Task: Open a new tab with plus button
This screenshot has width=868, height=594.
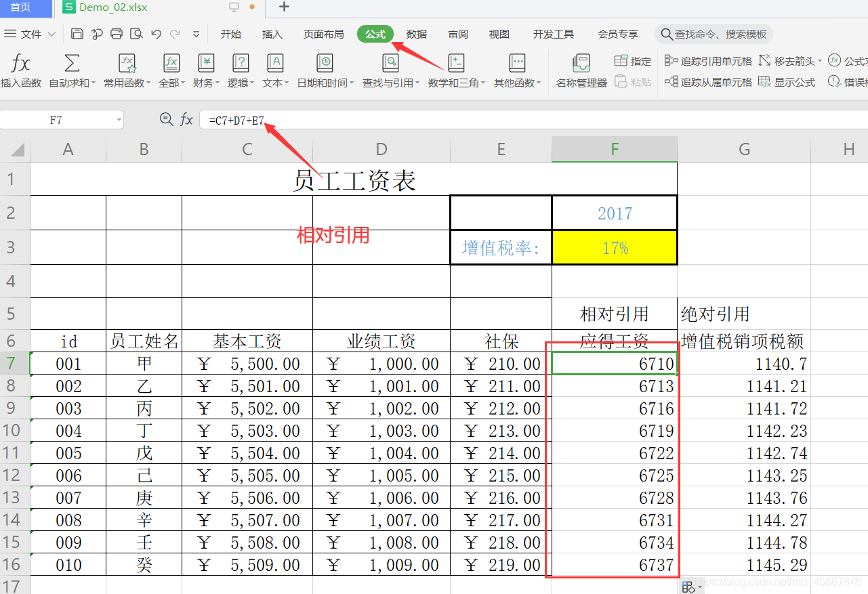Action: pyautogui.click(x=284, y=7)
